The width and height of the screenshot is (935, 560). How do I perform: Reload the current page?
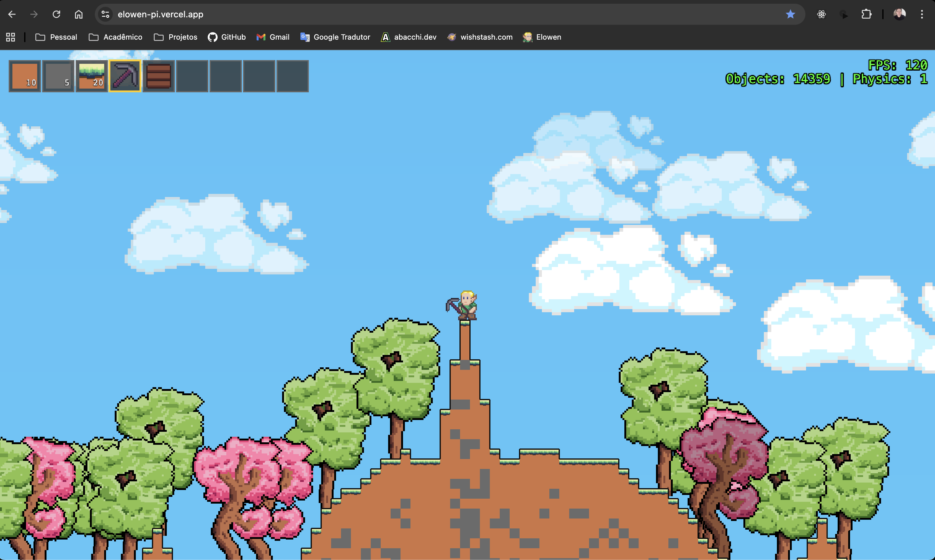tap(56, 14)
